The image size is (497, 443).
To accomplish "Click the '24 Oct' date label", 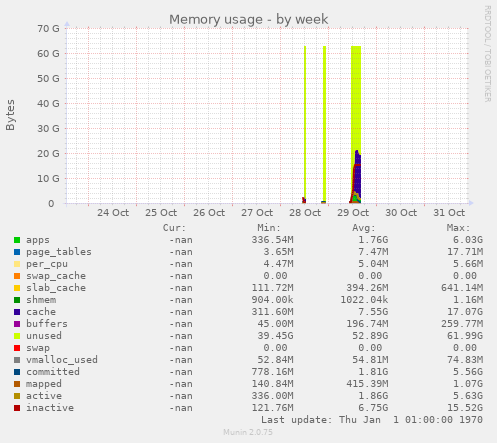I will (x=113, y=213).
